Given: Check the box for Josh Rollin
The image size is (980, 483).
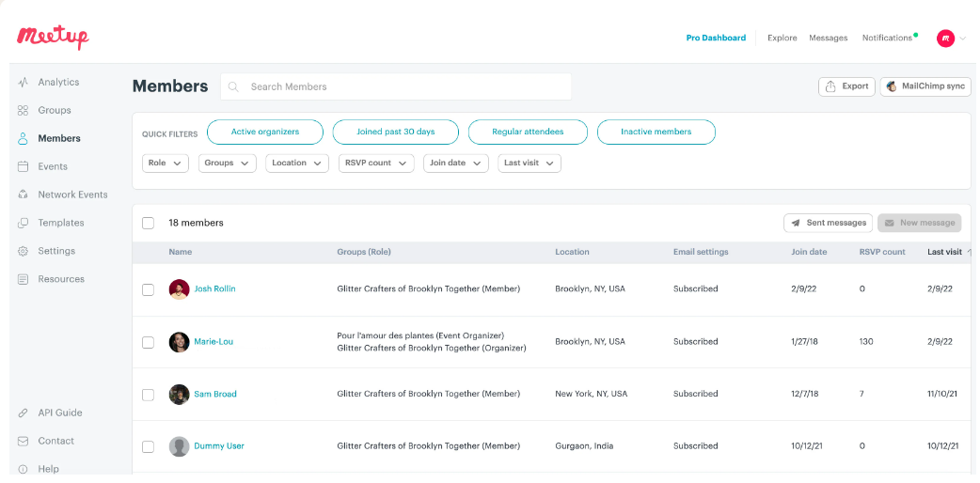Looking at the screenshot, I should (x=148, y=289).
